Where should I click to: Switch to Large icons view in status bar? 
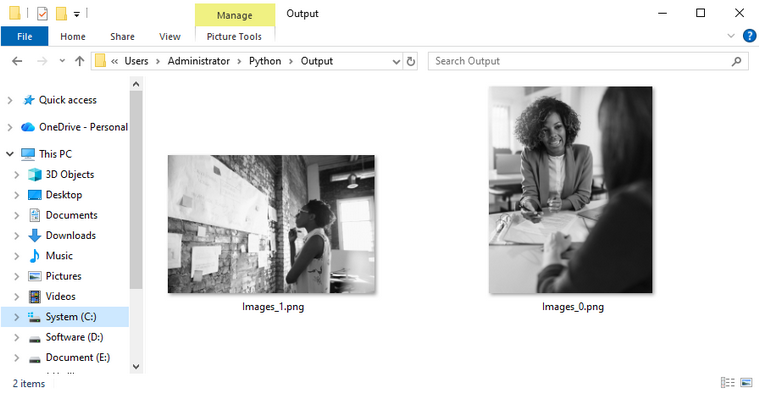746,383
